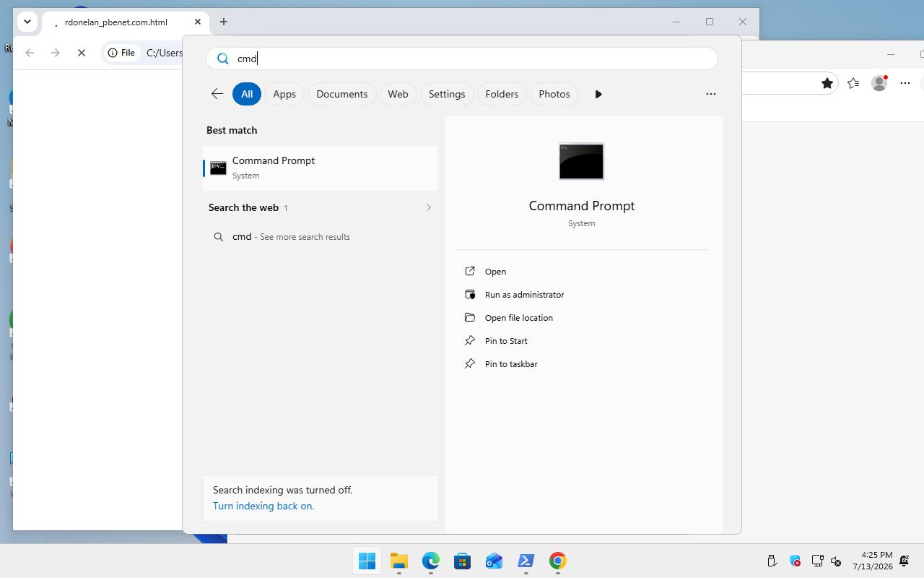Switch to the Folders search filter

pos(502,94)
